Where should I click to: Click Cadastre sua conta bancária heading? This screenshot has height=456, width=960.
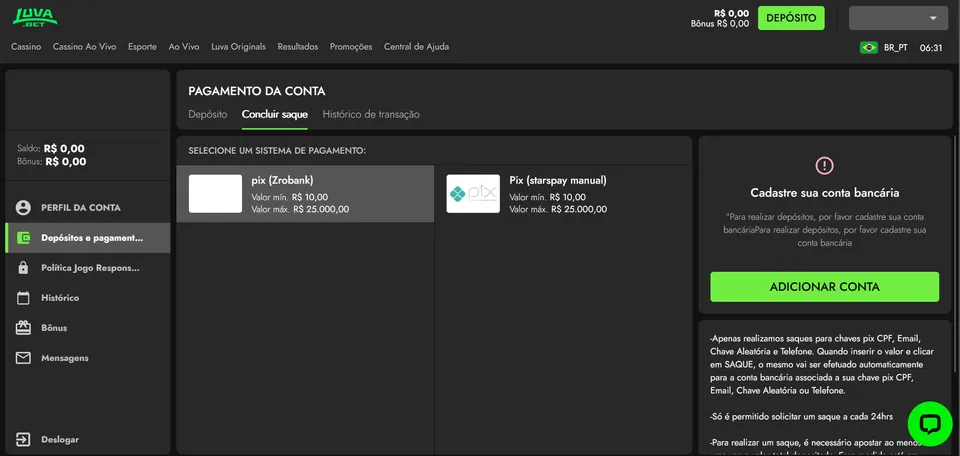point(825,193)
